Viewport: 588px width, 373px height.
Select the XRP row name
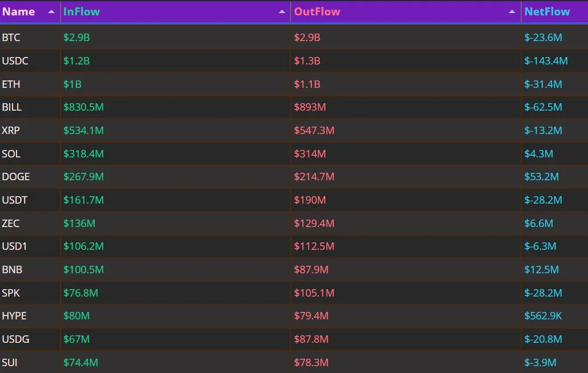[10, 131]
